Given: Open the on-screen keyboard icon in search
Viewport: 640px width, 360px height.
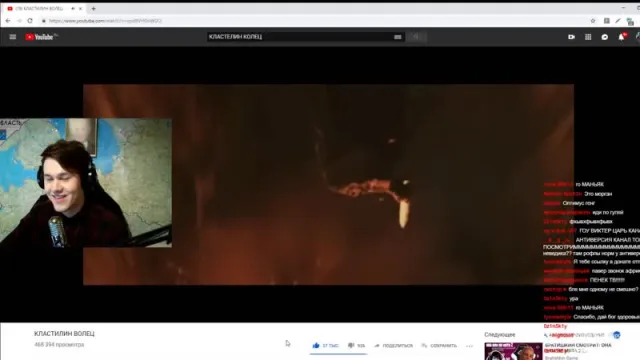Looking at the screenshot, I should tap(398, 37).
